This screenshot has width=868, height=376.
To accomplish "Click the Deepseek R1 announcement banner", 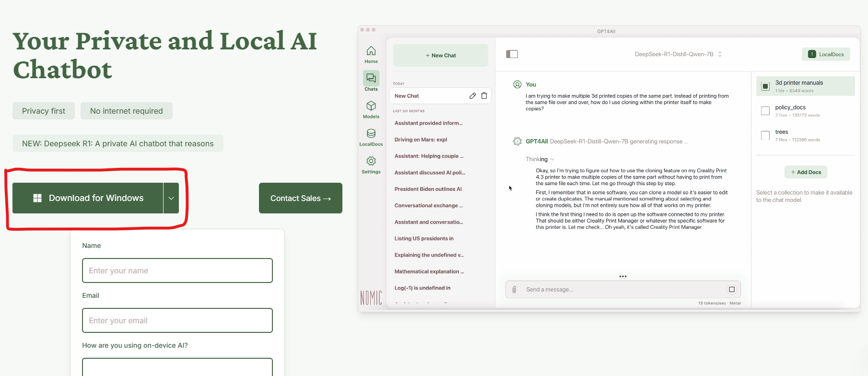I will [118, 143].
